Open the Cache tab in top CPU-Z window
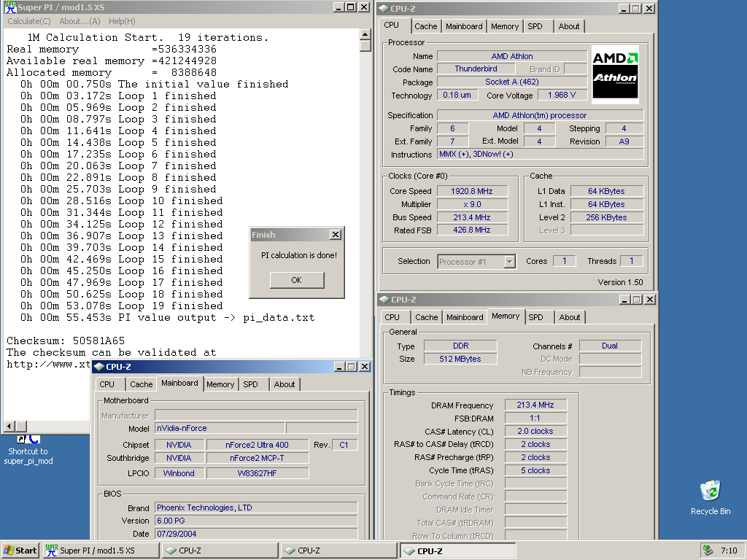The height and width of the screenshot is (560, 747). tap(425, 27)
